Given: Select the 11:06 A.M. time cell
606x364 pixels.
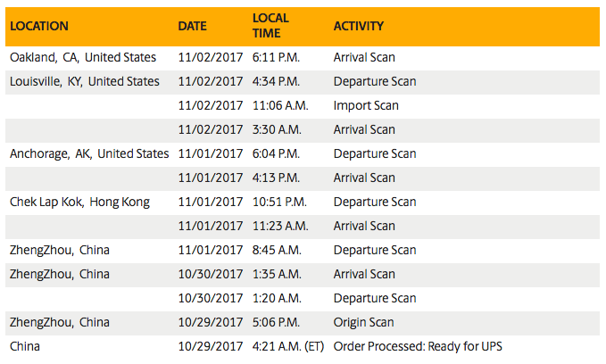Looking at the screenshot, I should (280, 105).
